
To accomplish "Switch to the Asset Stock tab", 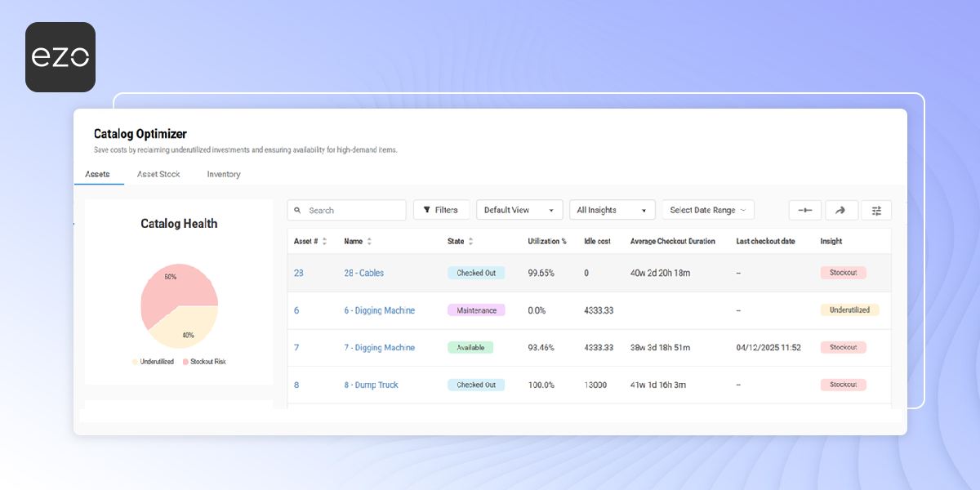I will click(x=158, y=174).
